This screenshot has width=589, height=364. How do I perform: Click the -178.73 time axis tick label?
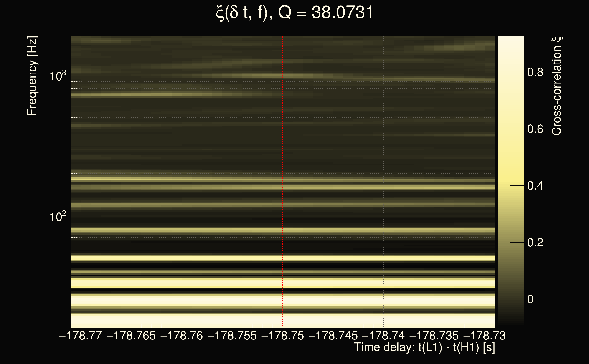pos(485,336)
